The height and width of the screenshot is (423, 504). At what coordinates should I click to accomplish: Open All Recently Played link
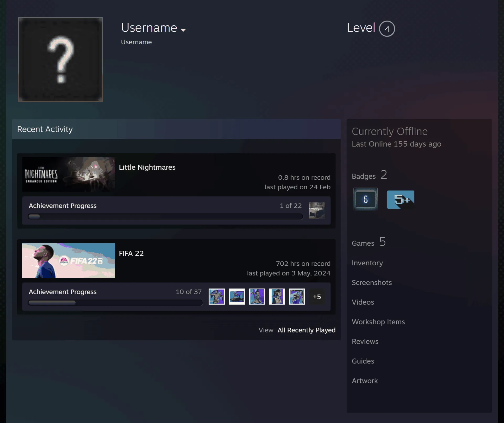tap(306, 330)
